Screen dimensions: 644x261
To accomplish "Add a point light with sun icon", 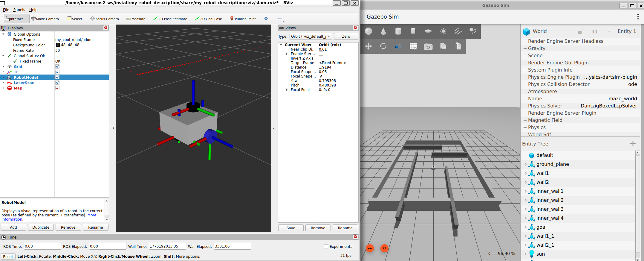I will [443, 31].
